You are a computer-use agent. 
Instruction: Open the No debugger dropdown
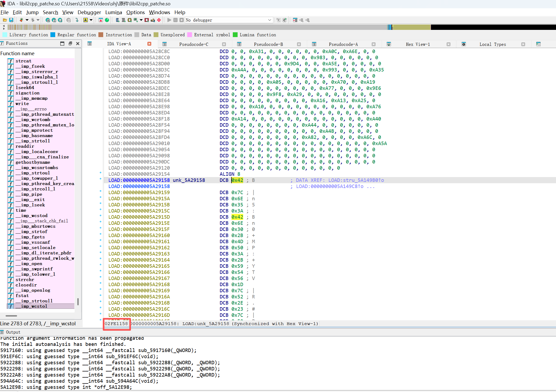tap(270, 20)
